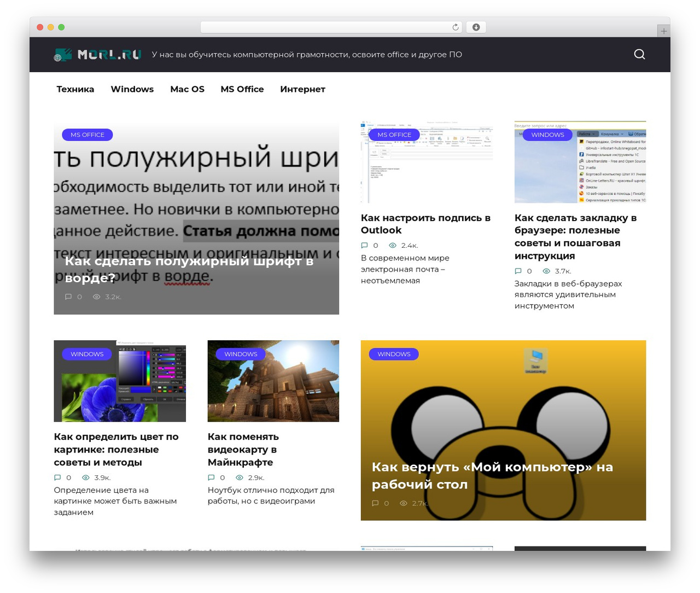This screenshot has height=593, width=700.
Task: Select MS Office in navigation
Action: 242,89
